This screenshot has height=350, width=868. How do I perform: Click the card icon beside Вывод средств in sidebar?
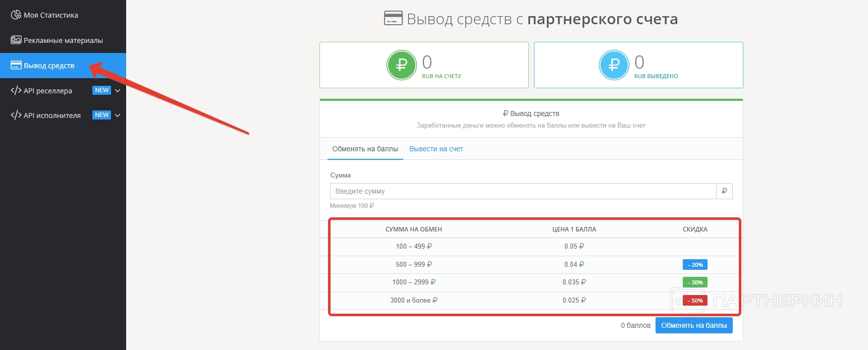click(16, 65)
